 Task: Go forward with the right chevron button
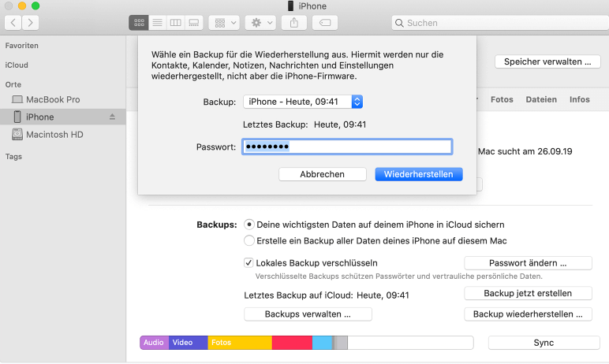coord(30,23)
